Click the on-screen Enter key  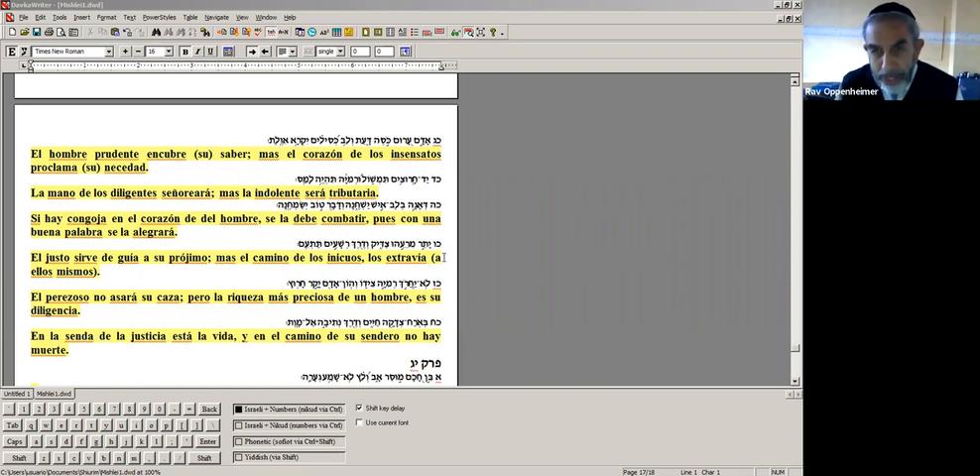(207, 441)
